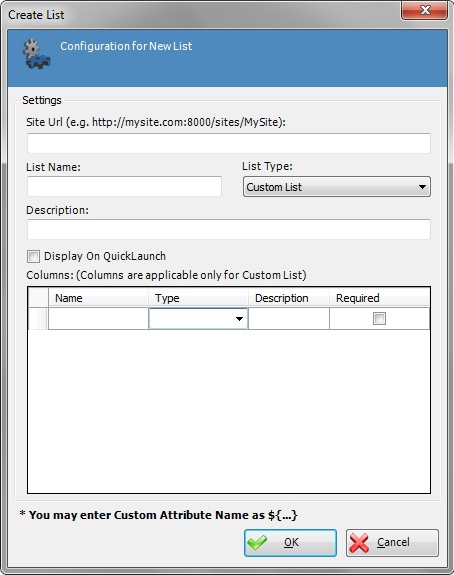Image resolution: width=454 pixels, height=575 pixels.
Task: Expand the column Type dropdown in the grid
Action: tap(198, 319)
